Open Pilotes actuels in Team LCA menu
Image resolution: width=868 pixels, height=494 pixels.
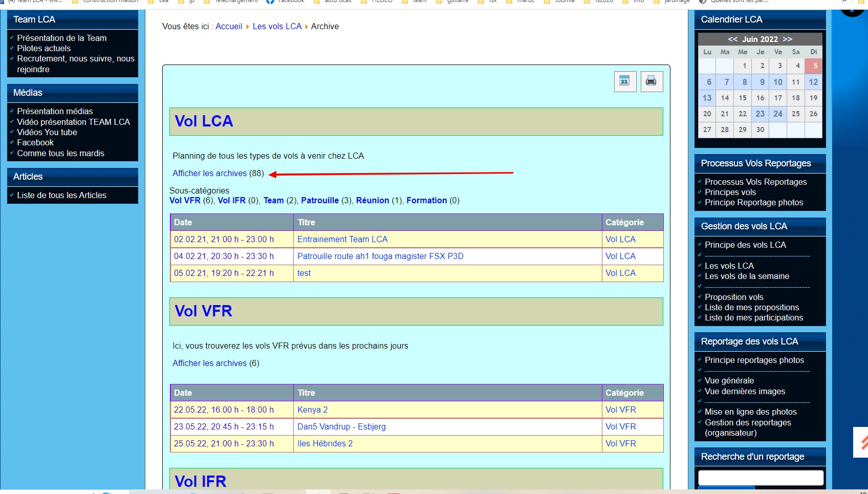point(44,49)
